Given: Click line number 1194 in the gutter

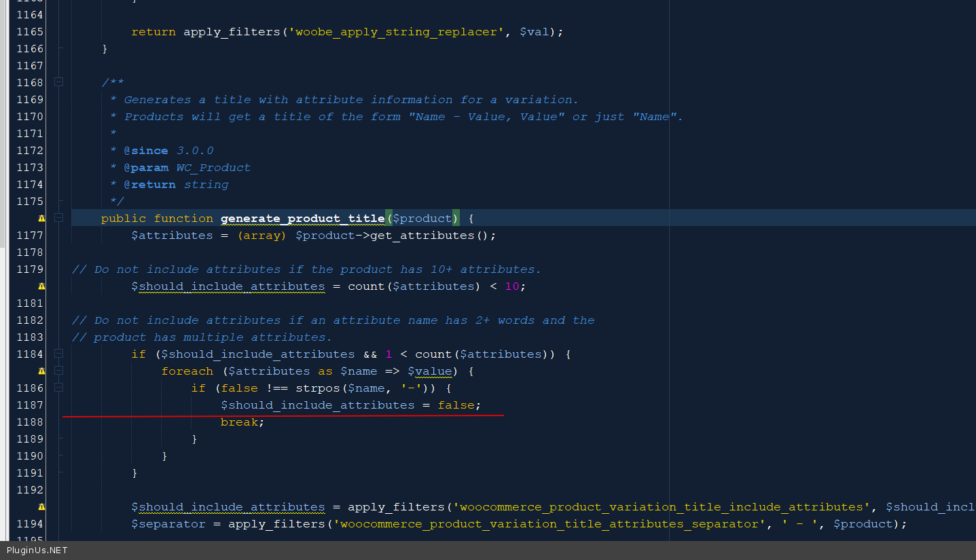Looking at the screenshot, I should (30, 524).
